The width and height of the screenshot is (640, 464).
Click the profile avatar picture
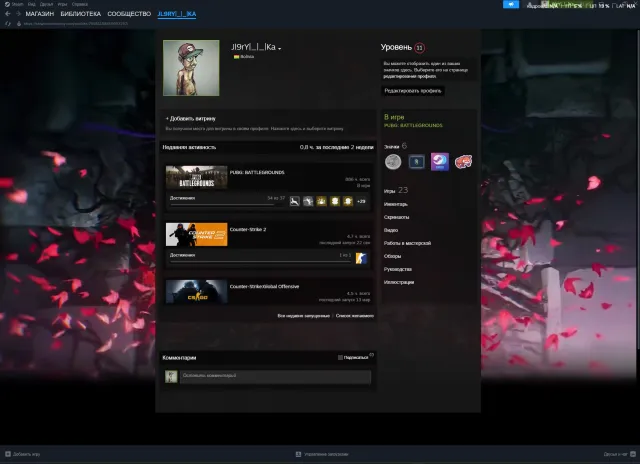tap(191, 68)
